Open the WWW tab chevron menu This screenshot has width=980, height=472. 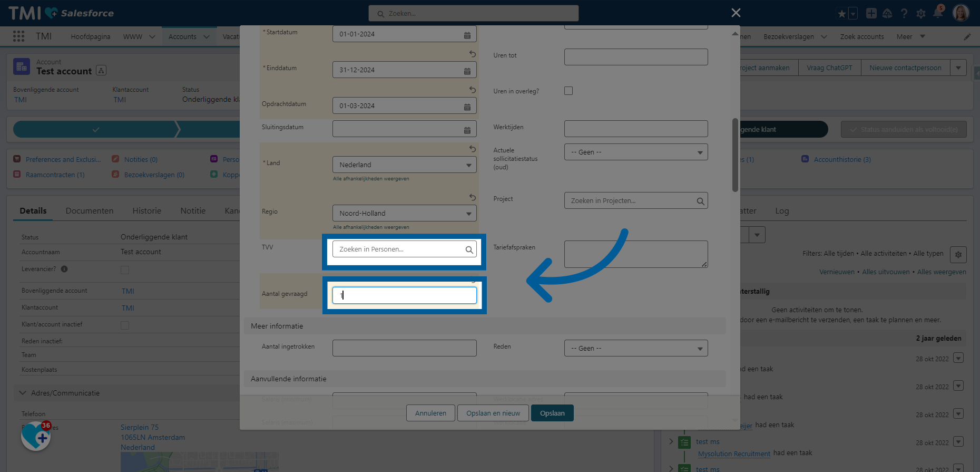pyautogui.click(x=152, y=37)
